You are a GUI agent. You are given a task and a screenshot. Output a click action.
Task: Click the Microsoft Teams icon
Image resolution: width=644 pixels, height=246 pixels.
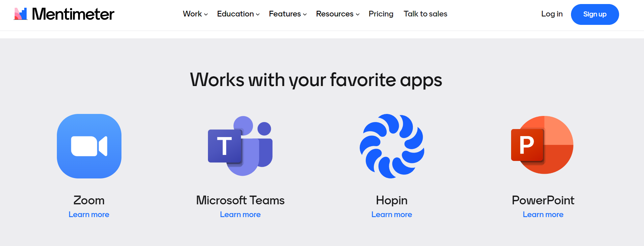[240, 146]
